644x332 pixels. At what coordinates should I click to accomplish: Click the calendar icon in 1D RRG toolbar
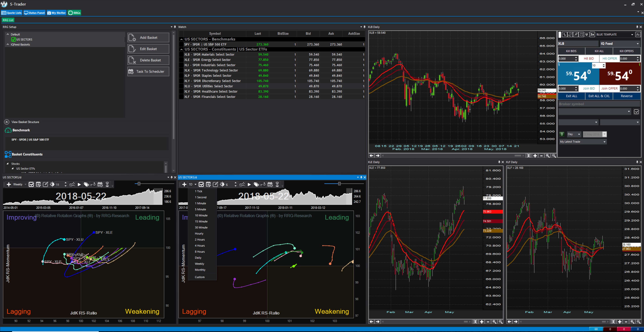pyautogui.click(x=270, y=184)
